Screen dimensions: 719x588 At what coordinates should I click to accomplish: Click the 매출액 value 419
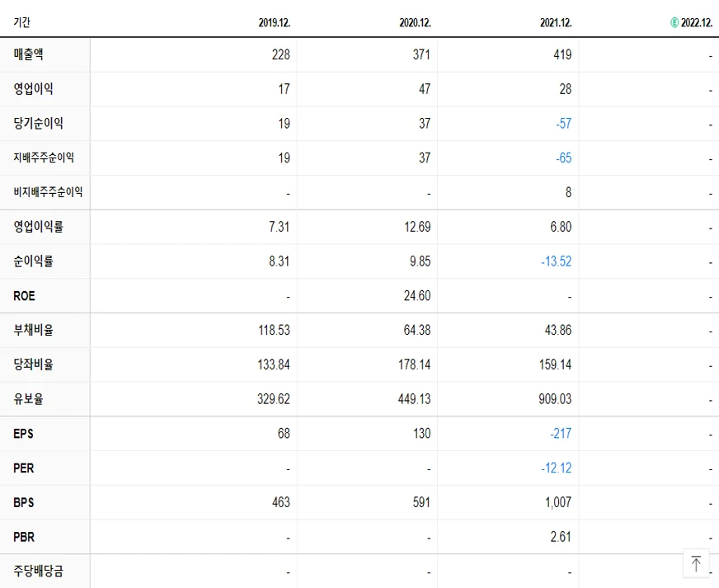tap(562, 54)
